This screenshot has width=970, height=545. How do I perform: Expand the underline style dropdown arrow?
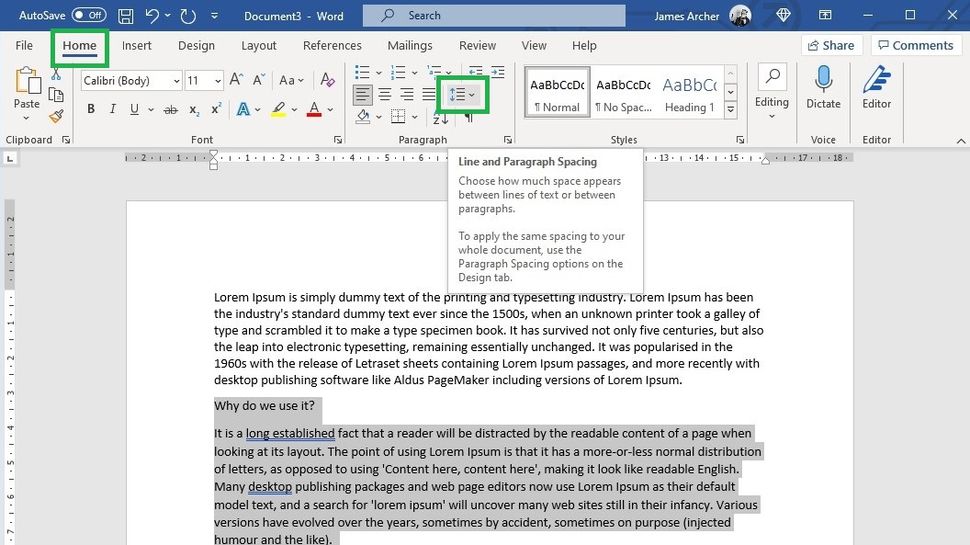[150, 110]
